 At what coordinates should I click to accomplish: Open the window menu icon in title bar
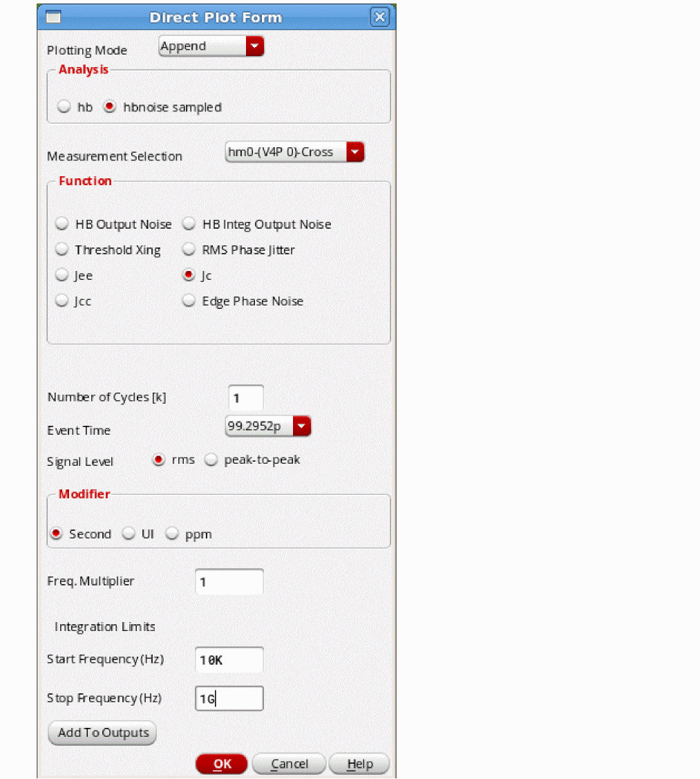click(x=53, y=17)
